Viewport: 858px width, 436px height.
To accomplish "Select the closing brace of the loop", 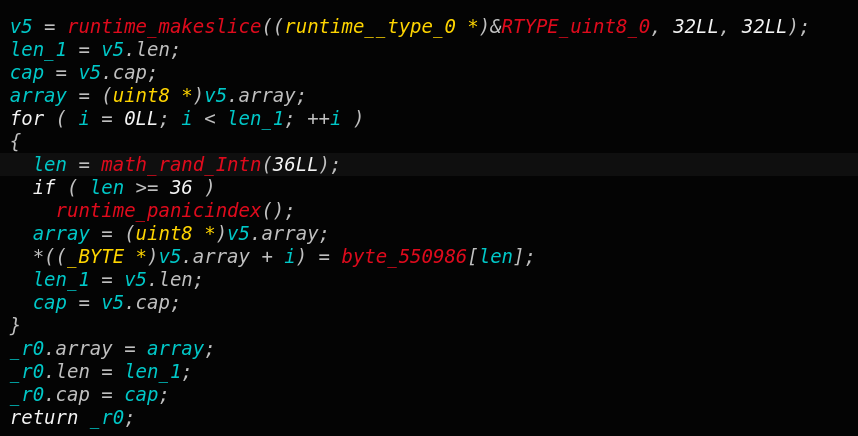I will point(15,325).
